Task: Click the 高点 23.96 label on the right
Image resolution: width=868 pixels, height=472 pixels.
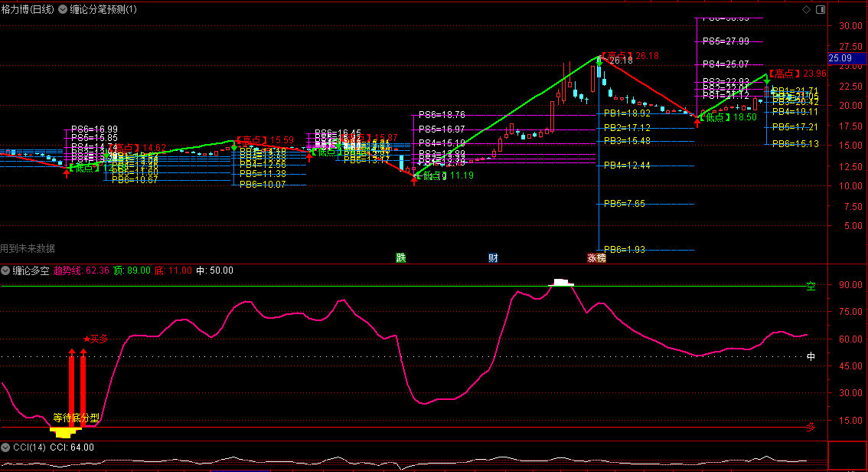Action: point(798,74)
